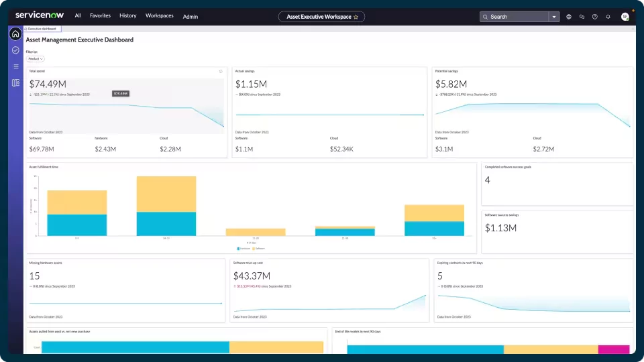The image size is (644, 362).
Task: Open the globe scope selector icon
Action: point(569,17)
